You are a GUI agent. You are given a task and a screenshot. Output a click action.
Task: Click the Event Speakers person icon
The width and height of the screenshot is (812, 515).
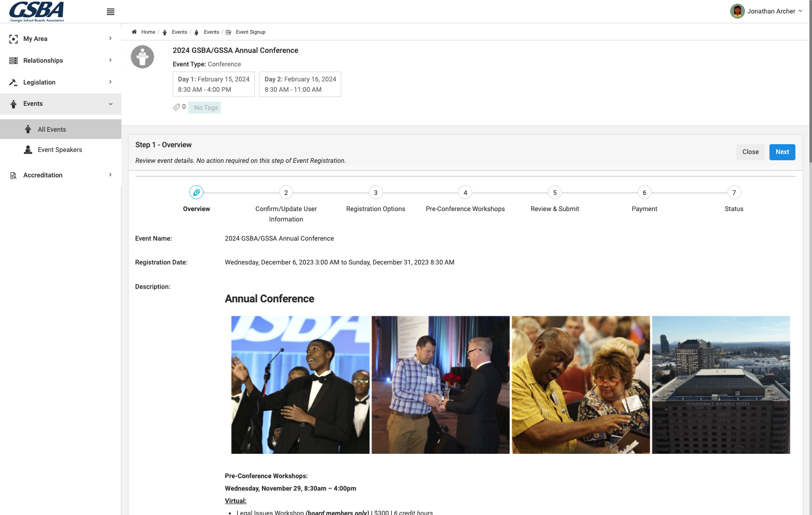pyautogui.click(x=28, y=150)
